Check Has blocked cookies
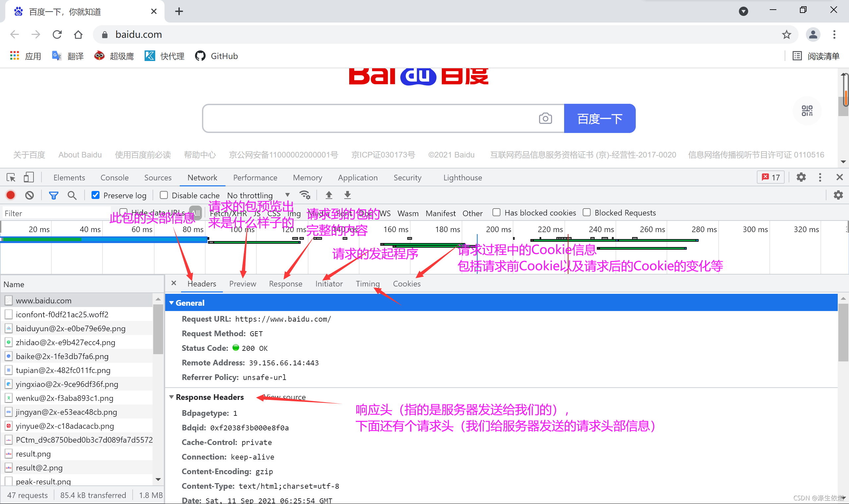 pos(496,212)
